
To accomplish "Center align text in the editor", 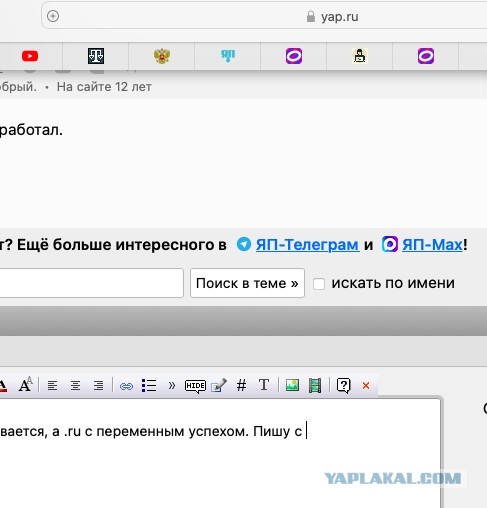I will pos(75,386).
